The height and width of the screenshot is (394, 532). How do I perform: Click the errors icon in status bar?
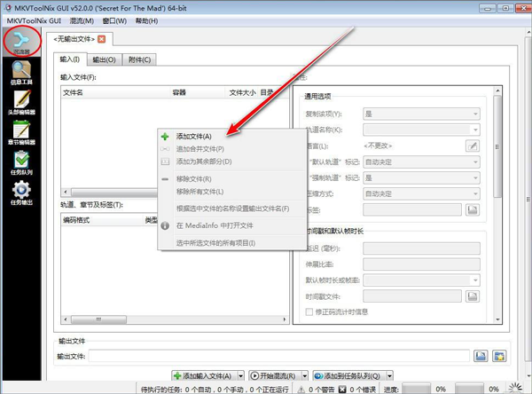click(x=342, y=390)
